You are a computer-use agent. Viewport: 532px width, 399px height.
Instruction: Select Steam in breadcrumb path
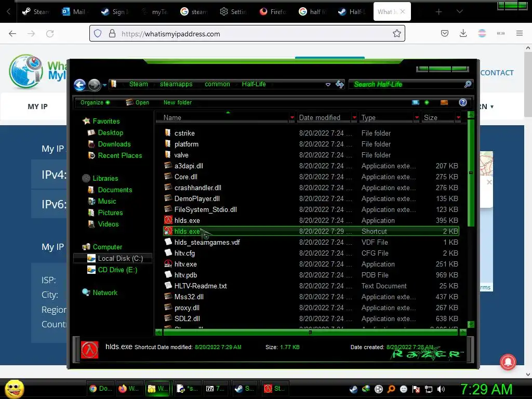tap(138, 84)
